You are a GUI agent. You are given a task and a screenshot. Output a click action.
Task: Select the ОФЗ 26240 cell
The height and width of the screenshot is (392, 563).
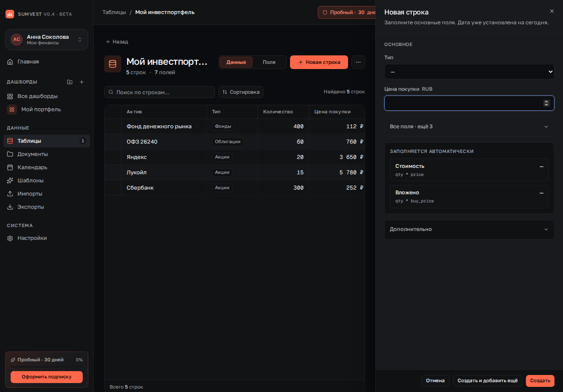[164, 142]
